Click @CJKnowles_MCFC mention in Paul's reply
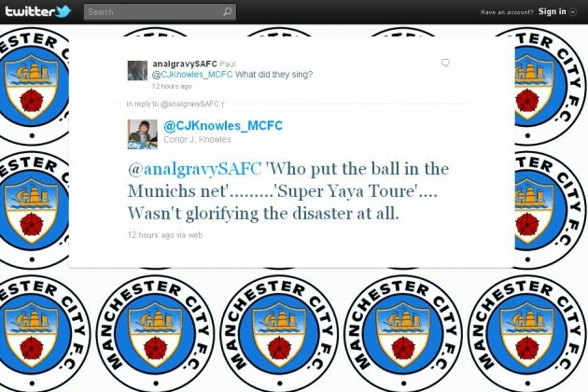588x392 pixels. pos(192,75)
